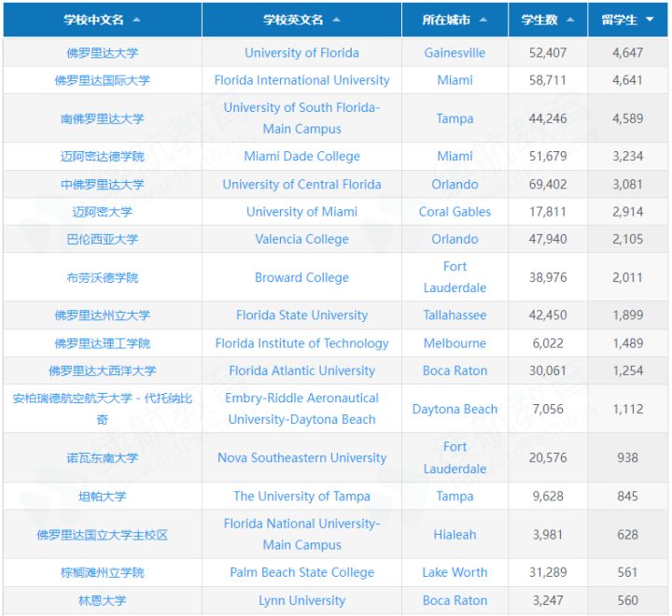Open Palm Beach State College link
Screen dimensions: 672x616
tap(301, 573)
